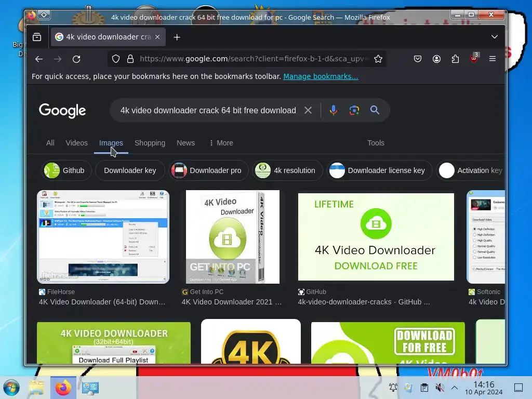Open the system settings taskbar icon
The image size is (532, 399).
(90, 388)
